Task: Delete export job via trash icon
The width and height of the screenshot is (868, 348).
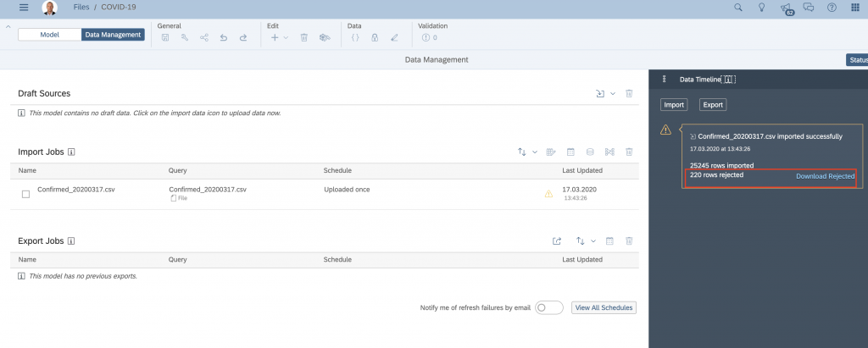Action: [629, 240]
